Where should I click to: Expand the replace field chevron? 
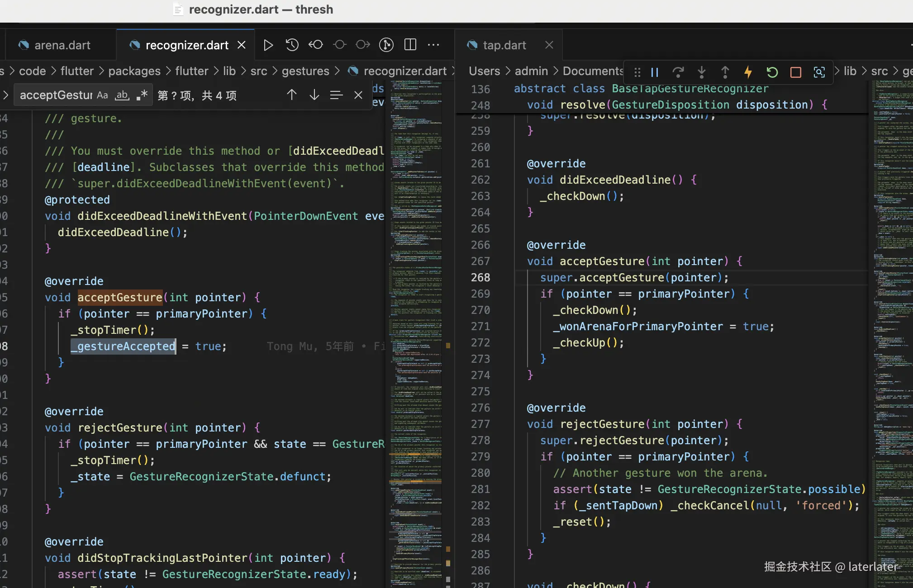[x=6, y=95]
